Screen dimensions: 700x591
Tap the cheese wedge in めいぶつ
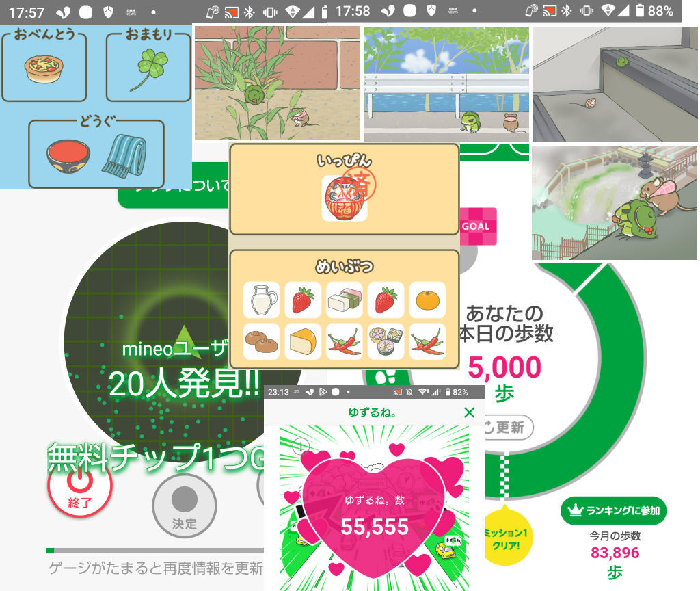pos(303,342)
